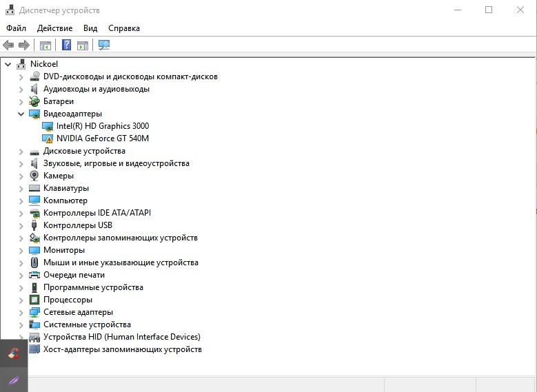Click the DVD drive category icon
537x392 pixels.
coord(34,76)
